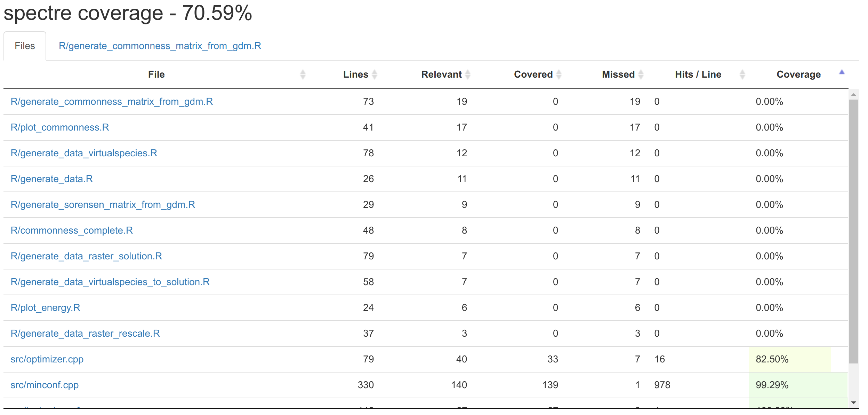Switch to the Files tab
Viewport: 868px width, 415px height.
[24, 46]
